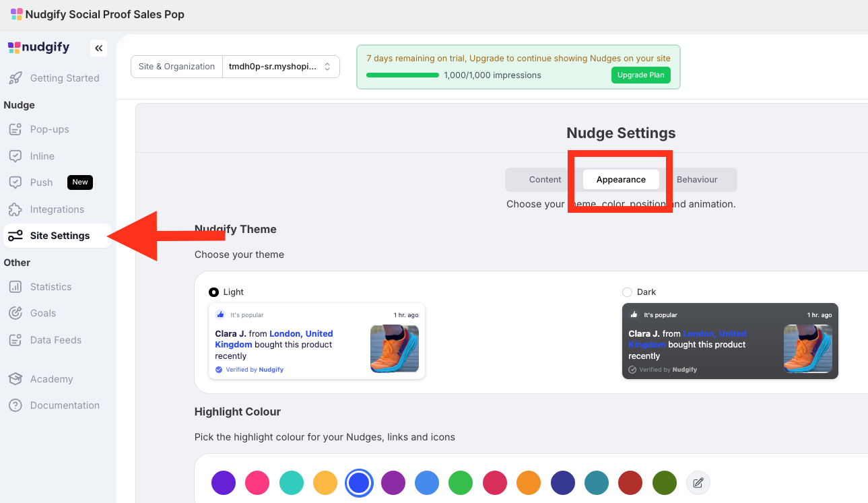The image size is (868, 503).
Task: Open Push menu item
Action: [58, 182]
